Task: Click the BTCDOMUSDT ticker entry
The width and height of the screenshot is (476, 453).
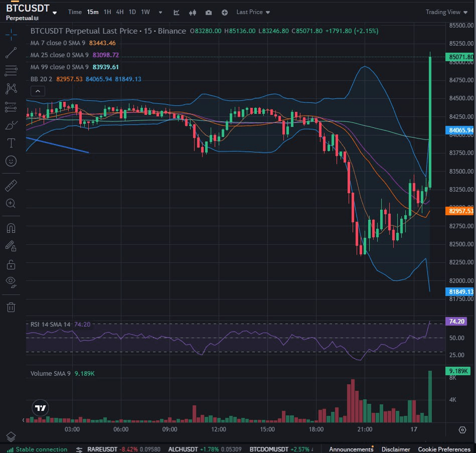Action: 281,449
